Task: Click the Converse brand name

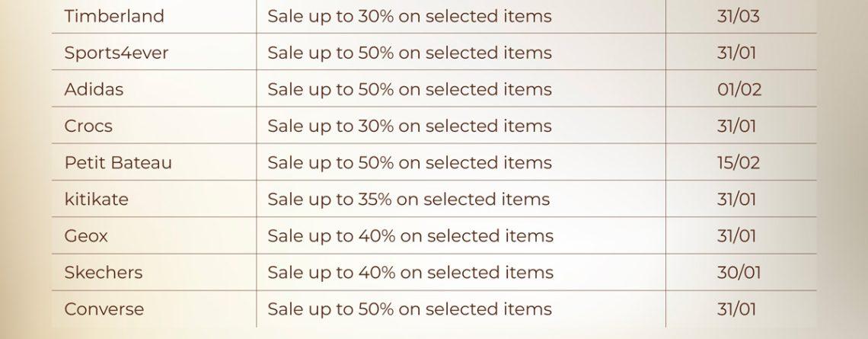Action: pyautogui.click(x=104, y=309)
